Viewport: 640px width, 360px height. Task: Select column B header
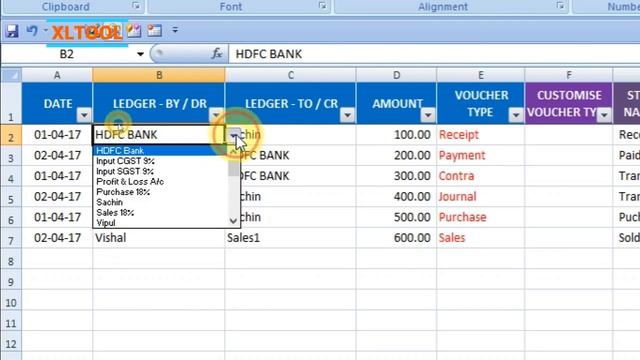159,75
